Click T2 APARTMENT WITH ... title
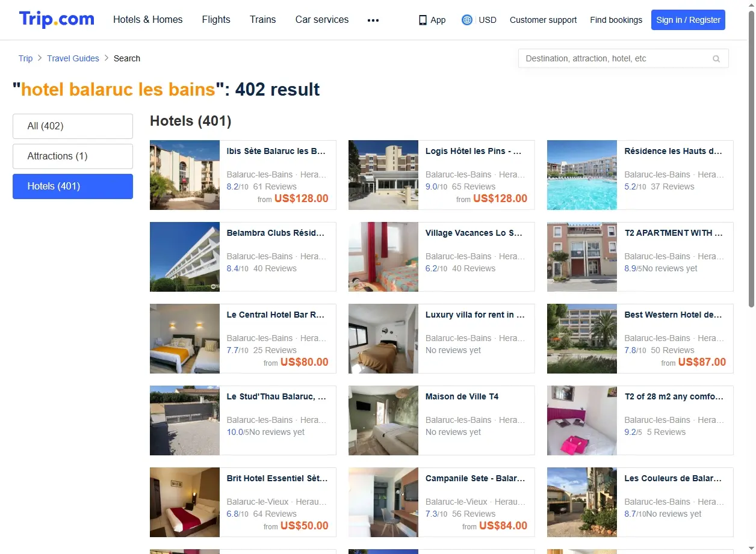This screenshot has width=756, height=554. tap(674, 233)
